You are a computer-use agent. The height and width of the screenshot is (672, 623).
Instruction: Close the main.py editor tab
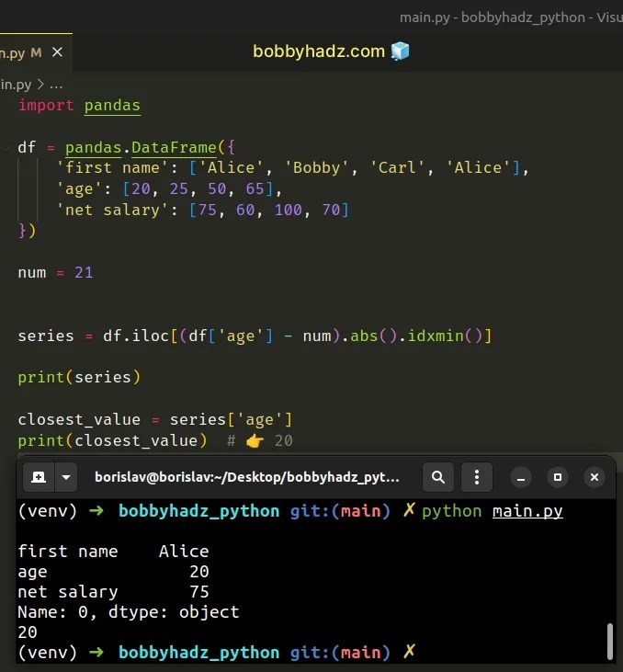57,52
